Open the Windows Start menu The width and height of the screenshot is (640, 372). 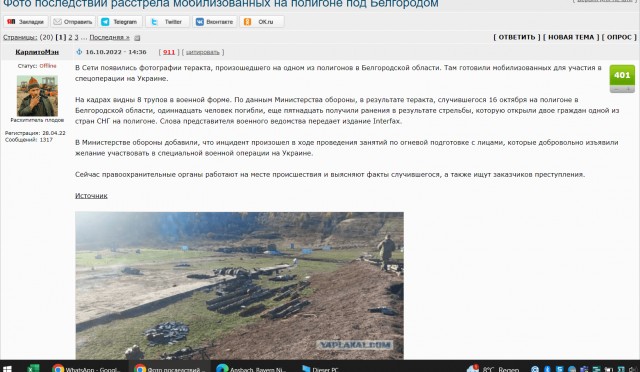pyautogui.click(x=7, y=368)
